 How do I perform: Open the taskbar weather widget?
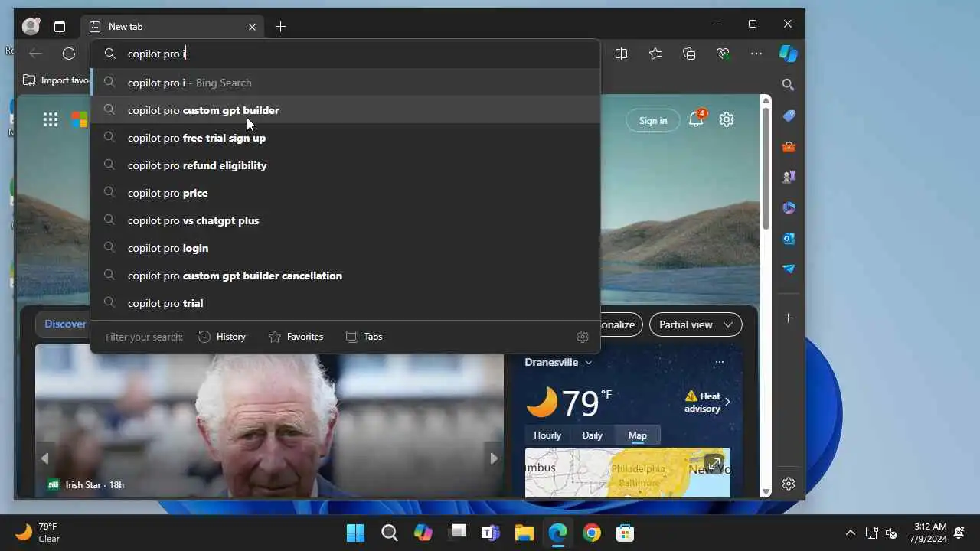(38, 533)
